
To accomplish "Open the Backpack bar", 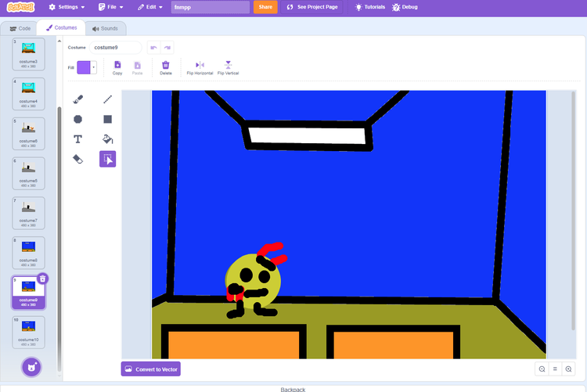I will [293, 389].
